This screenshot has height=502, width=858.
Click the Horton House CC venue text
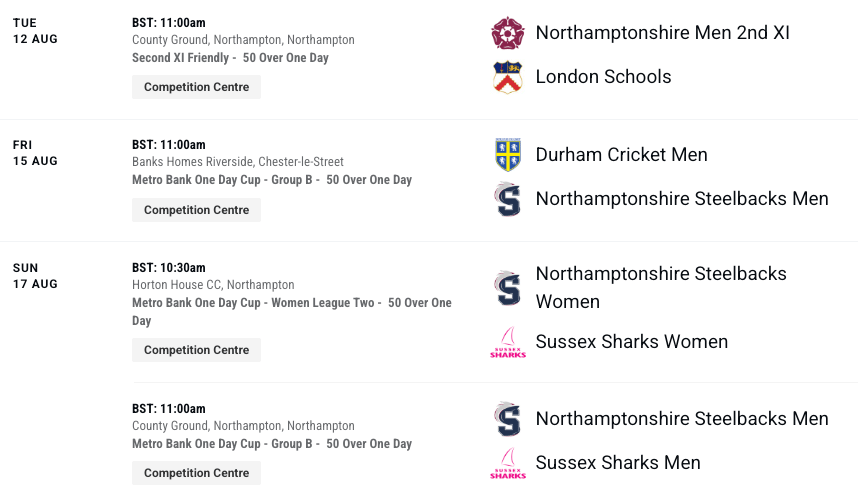[213, 285]
